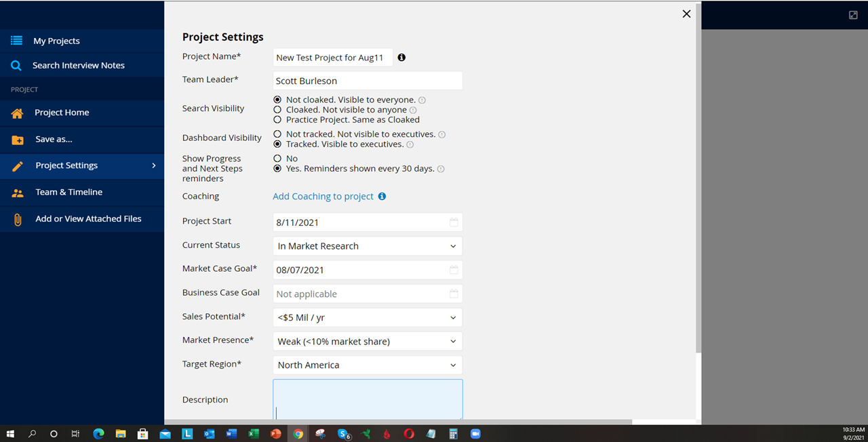
Task: Select 'Not cloaked. Visible to everyone' radio
Action: (277, 100)
